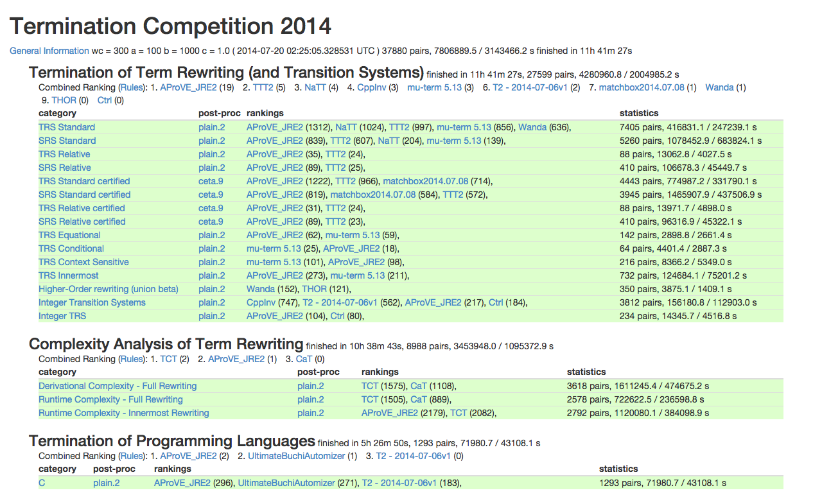Click CaT (1108) in Derivational Complexity row
822x504 pixels.
tap(419, 386)
